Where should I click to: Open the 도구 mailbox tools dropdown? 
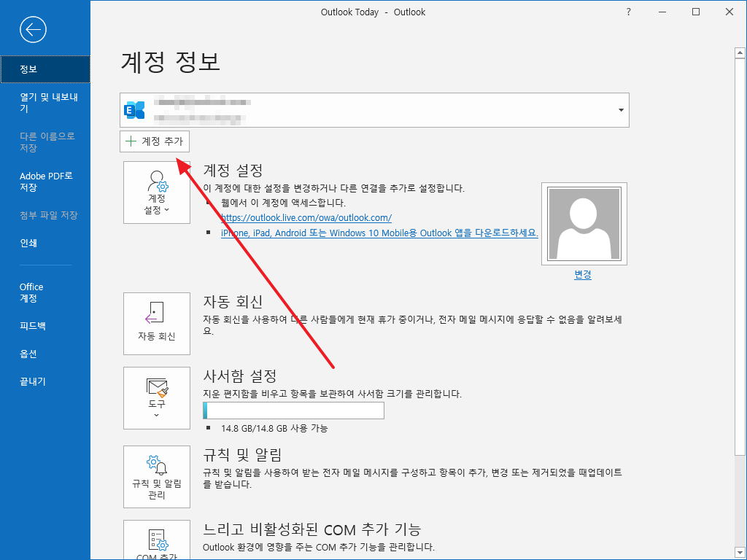pyautogui.click(x=157, y=398)
